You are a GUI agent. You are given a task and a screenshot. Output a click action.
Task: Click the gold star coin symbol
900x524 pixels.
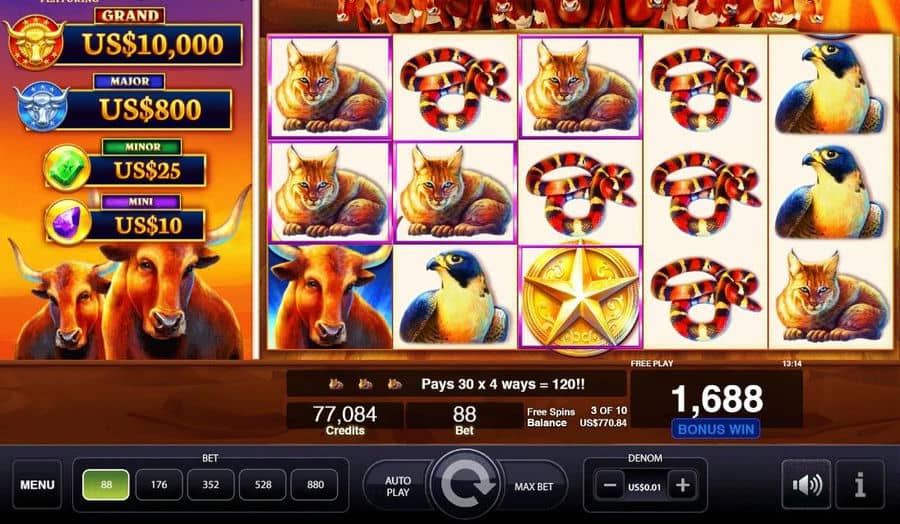(580, 297)
